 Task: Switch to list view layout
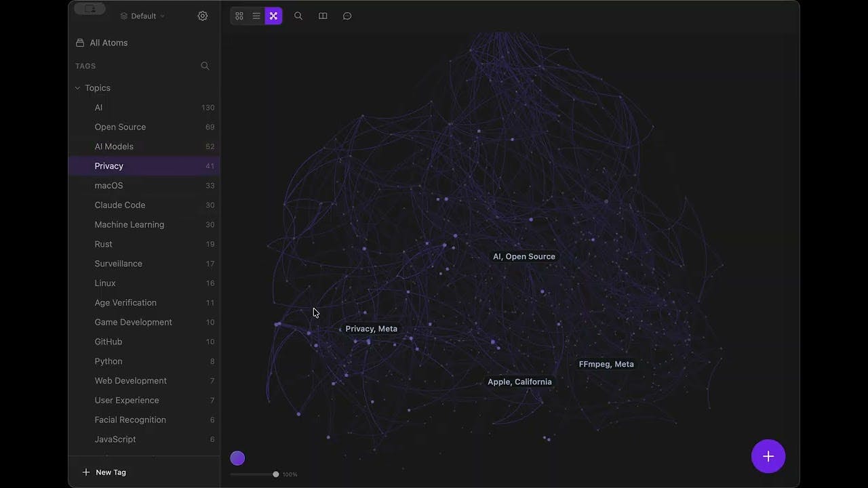pyautogui.click(x=256, y=16)
